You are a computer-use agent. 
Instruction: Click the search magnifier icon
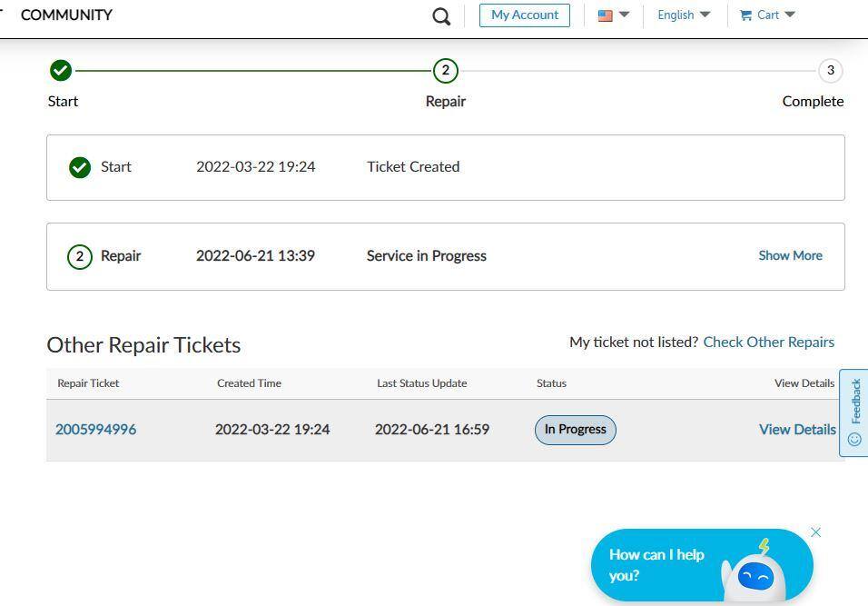(x=441, y=16)
